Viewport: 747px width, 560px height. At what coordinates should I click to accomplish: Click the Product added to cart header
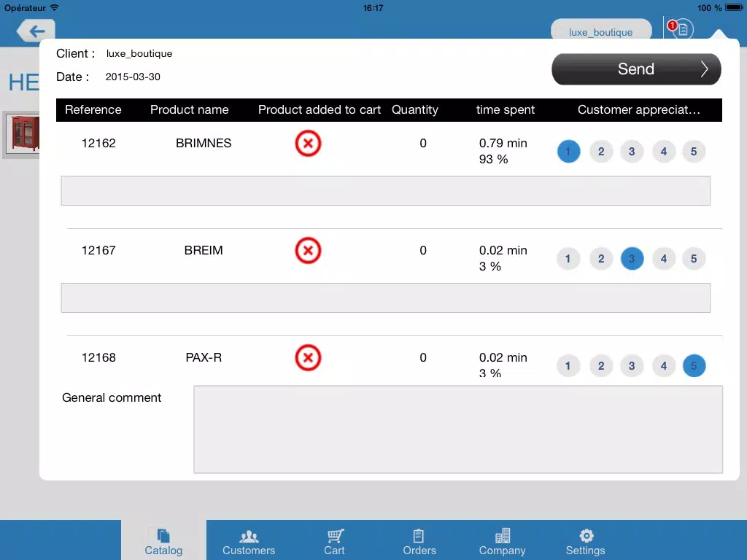[x=320, y=109]
